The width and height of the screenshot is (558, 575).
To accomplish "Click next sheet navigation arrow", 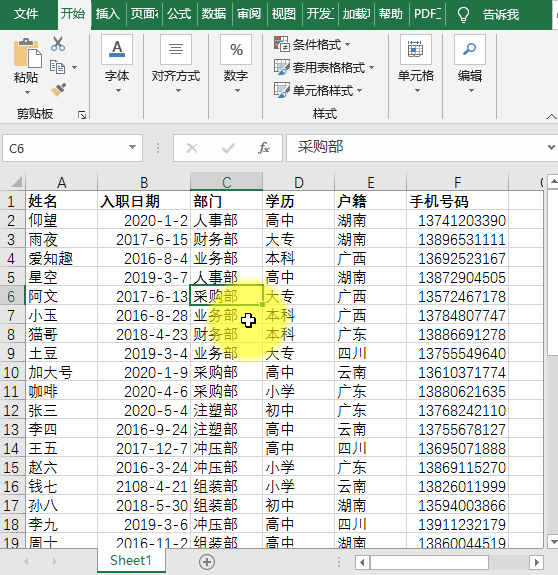I will (x=55, y=561).
